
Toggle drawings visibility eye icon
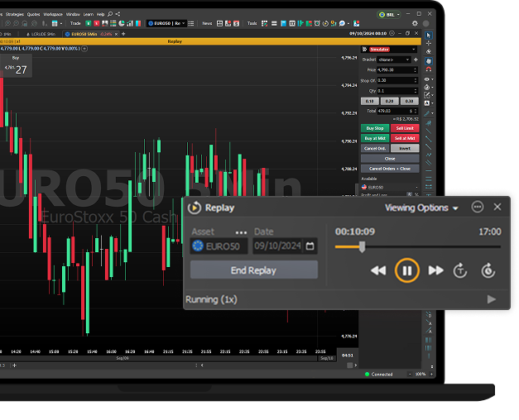tap(427, 79)
